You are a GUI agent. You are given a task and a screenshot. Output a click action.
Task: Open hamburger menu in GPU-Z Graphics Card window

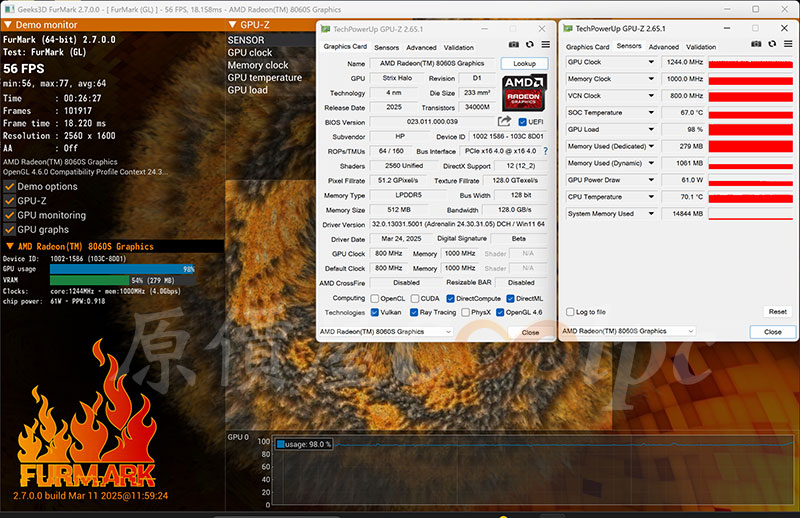point(545,45)
